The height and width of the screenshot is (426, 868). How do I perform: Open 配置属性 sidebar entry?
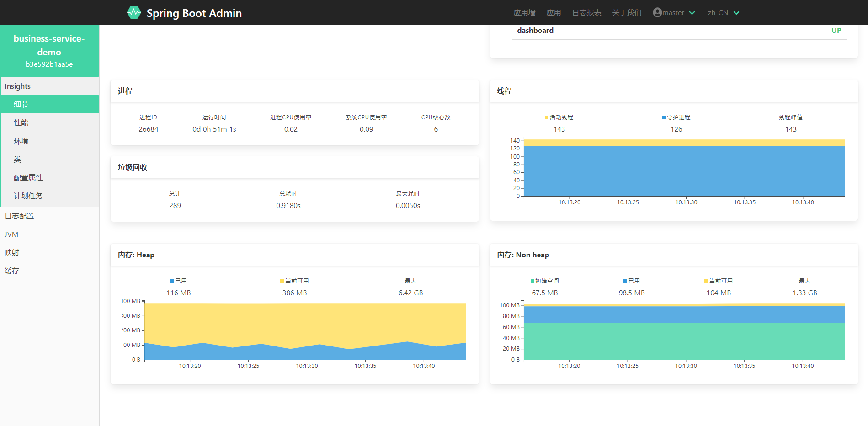(x=28, y=177)
